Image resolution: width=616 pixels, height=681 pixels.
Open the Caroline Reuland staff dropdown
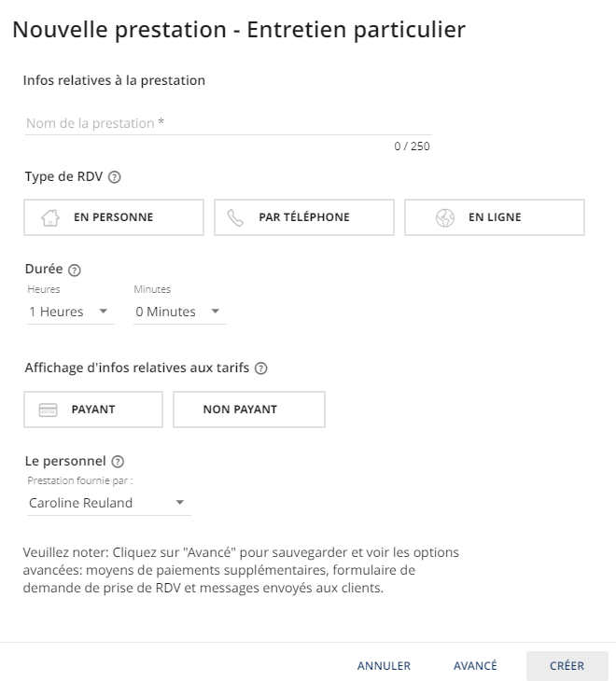coord(108,503)
